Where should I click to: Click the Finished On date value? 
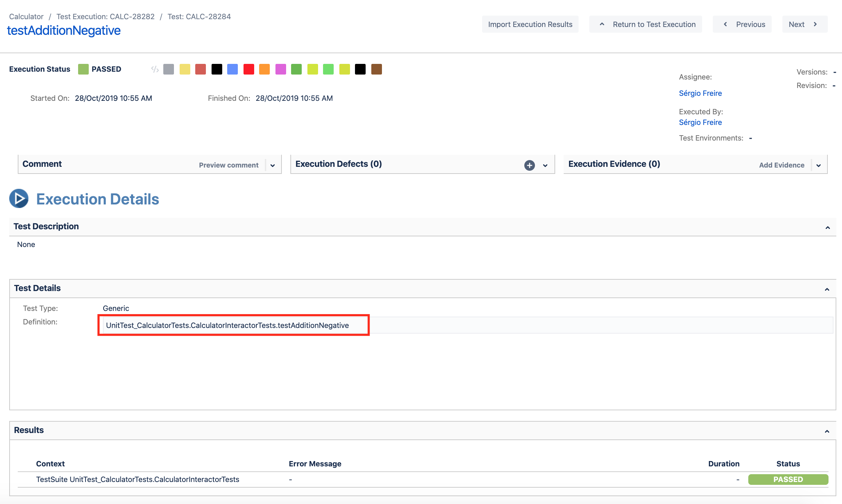coord(294,98)
